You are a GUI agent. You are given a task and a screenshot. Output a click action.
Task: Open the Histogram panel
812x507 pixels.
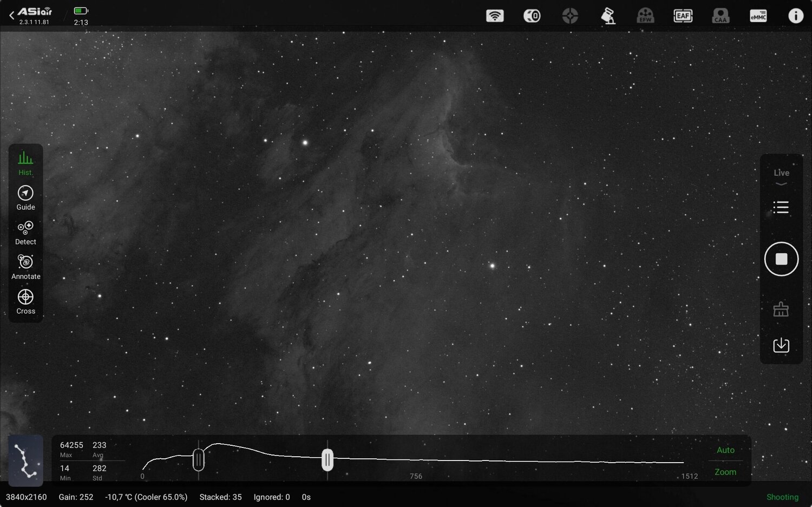tap(25, 161)
